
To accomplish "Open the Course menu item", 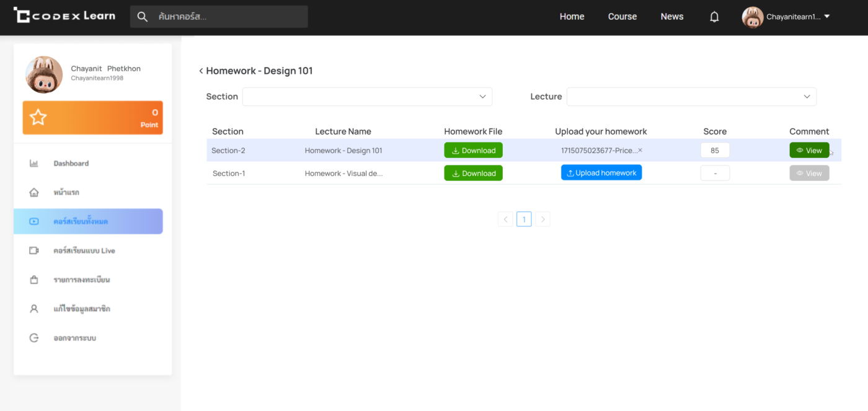I will point(622,17).
